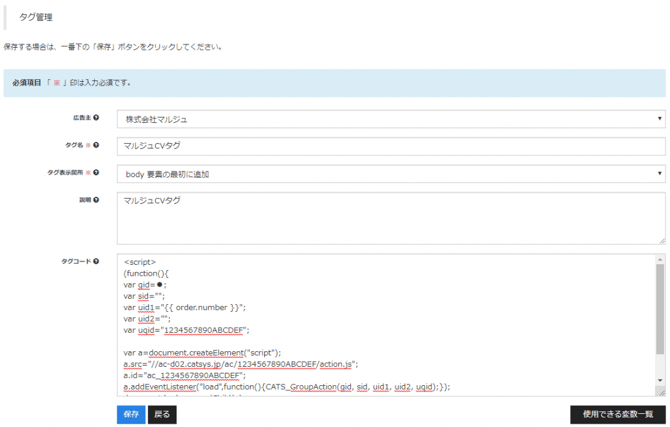Screen dimensions: 670x427
Task: Click the code area scrollbar thumb
Action: click(x=660, y=309)
